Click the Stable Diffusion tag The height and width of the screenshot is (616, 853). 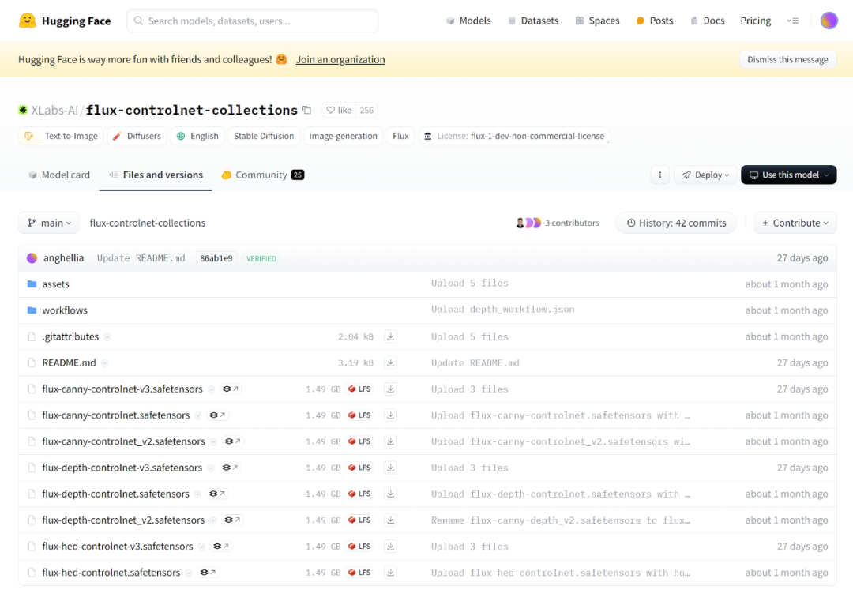pyautogui.click(x=264, y=136)
